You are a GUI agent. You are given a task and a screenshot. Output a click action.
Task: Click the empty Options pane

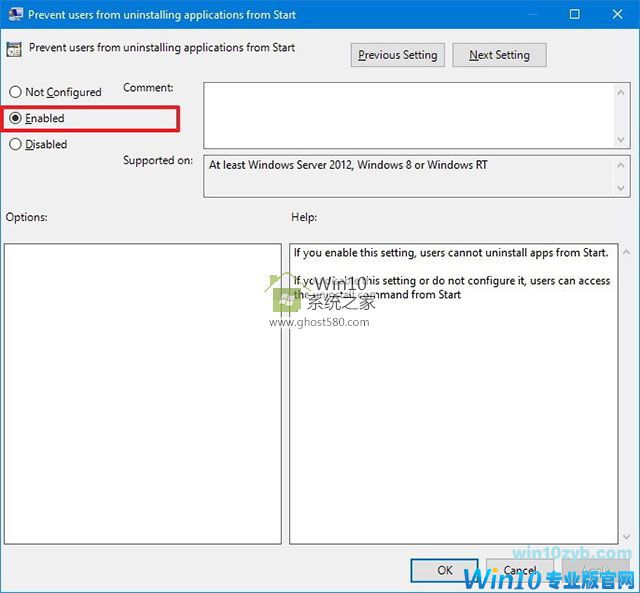(x=143, y=394)
